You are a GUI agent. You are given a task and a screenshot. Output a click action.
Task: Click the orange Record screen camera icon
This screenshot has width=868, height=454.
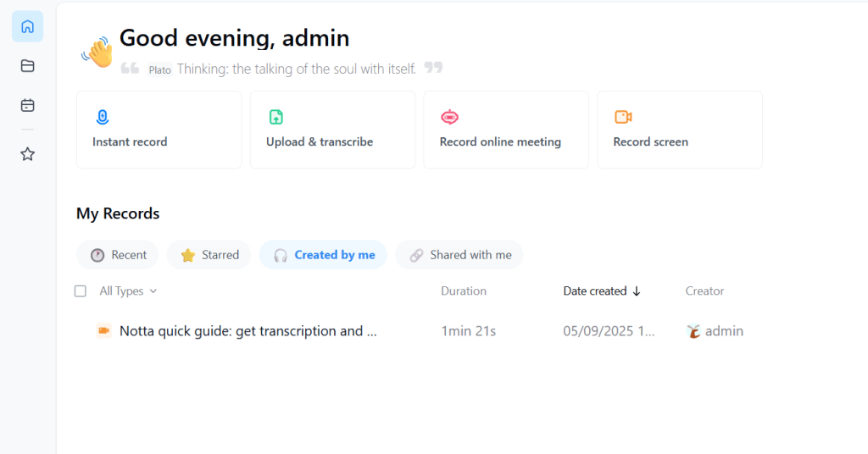pos(623,117)
